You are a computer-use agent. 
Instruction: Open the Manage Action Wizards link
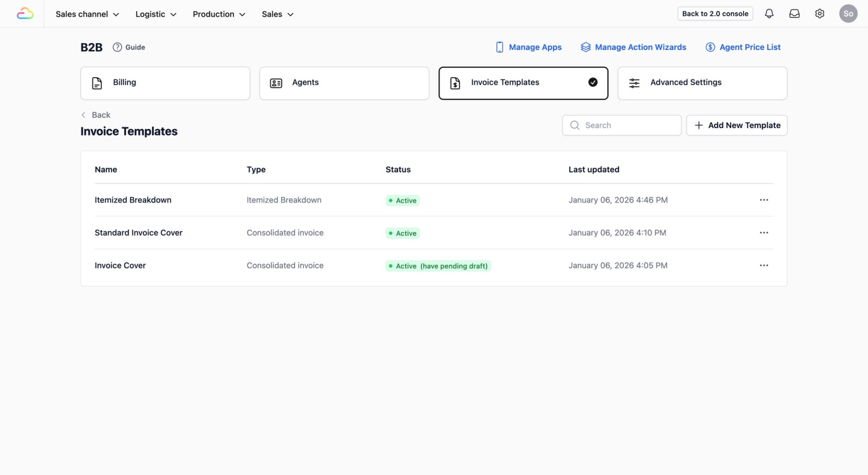[633, 47]
